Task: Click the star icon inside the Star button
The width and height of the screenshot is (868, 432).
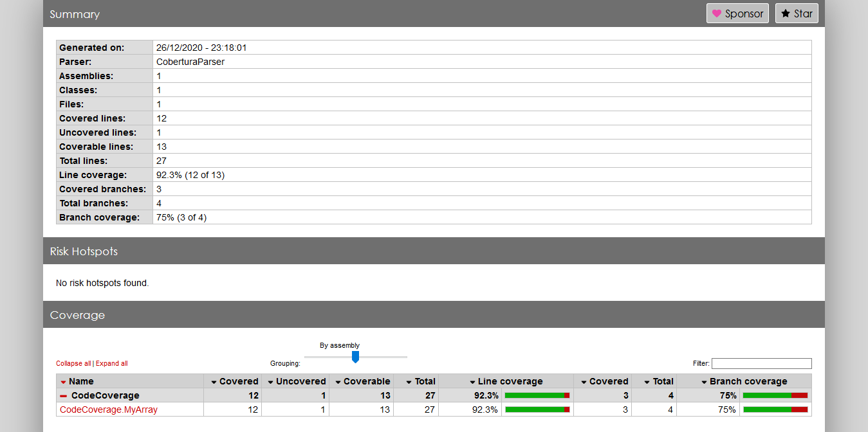Action: pos(786,13)
